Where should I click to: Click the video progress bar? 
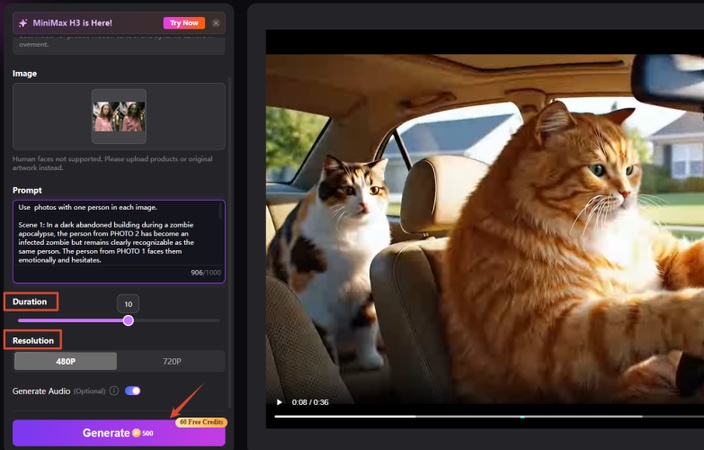(x=489, y=417)
